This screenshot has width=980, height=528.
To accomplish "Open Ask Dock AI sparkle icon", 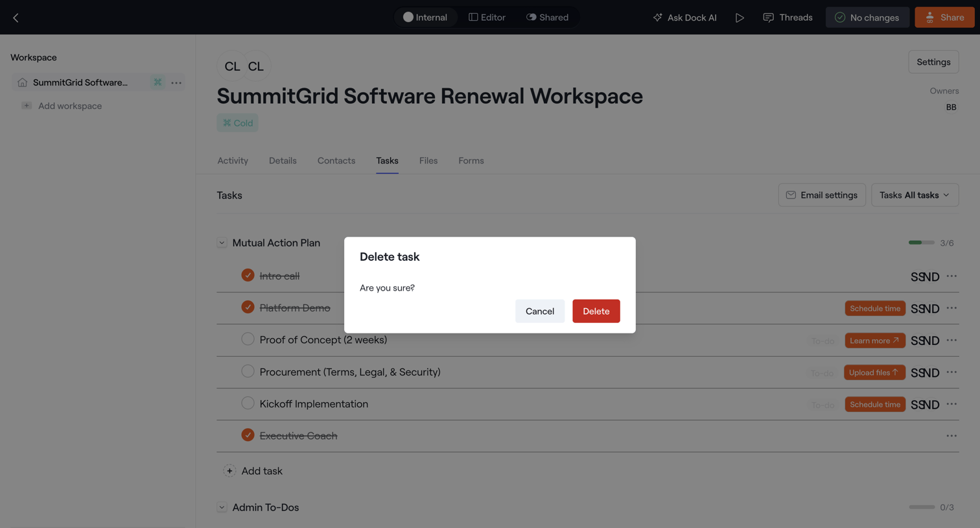I will coord(657,18).
